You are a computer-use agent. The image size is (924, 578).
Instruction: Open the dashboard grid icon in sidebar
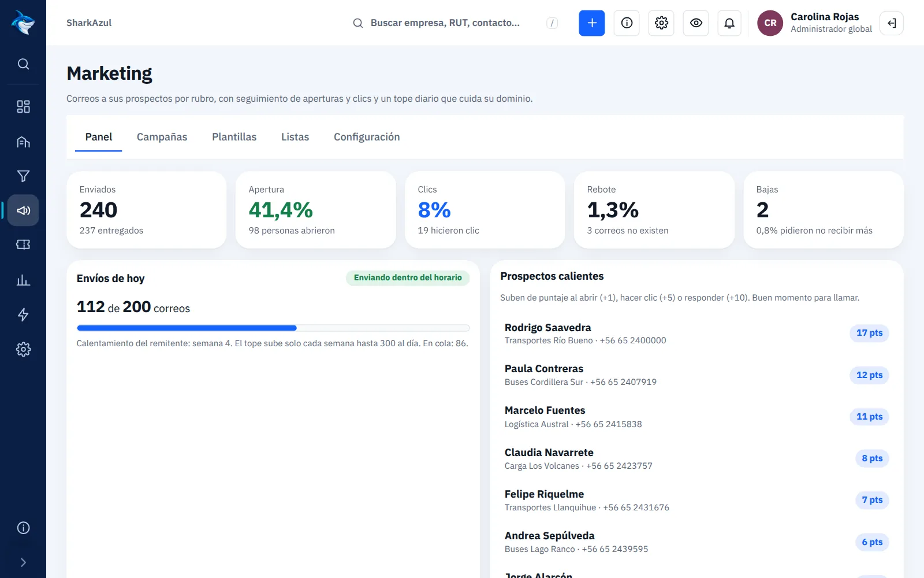pos(23,106)
